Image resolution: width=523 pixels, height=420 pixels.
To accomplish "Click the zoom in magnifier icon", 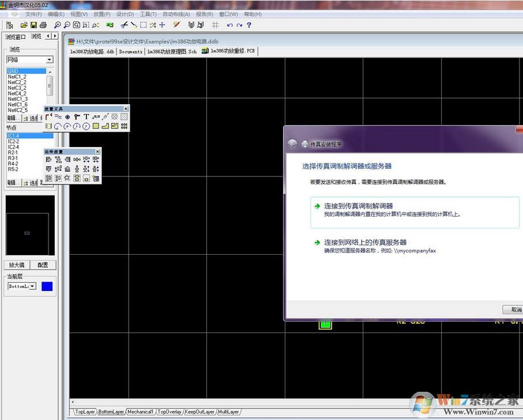I will click(x=57, y=25).
